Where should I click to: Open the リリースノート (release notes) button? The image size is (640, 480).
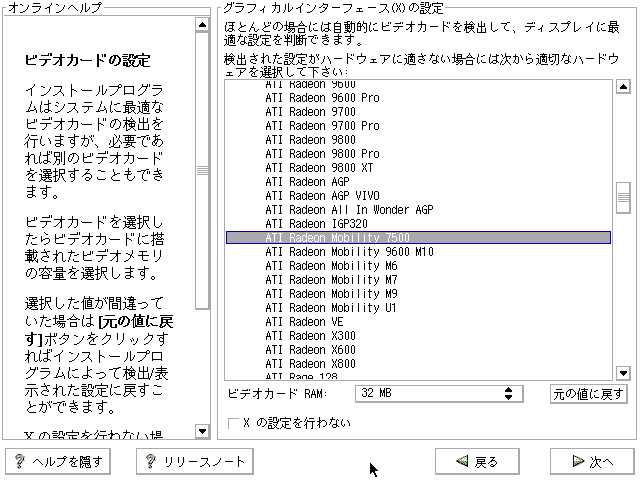[x=195, y=461]
